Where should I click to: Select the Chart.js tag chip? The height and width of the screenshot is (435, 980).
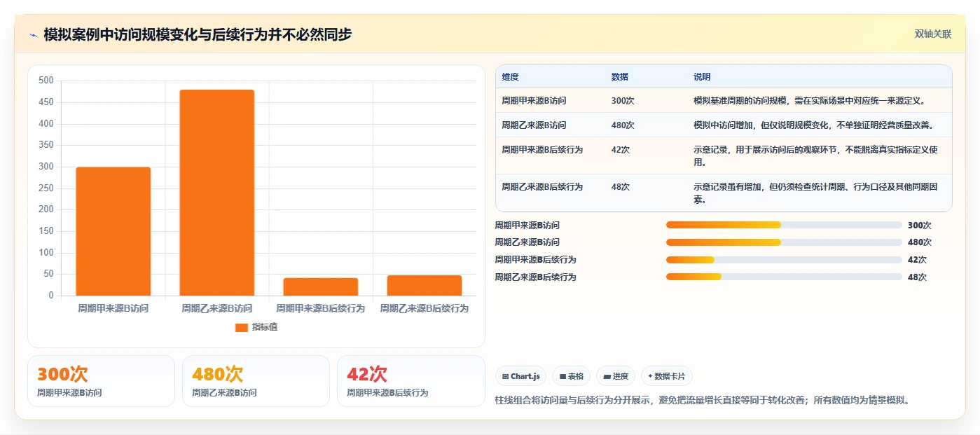click(521, 376)
